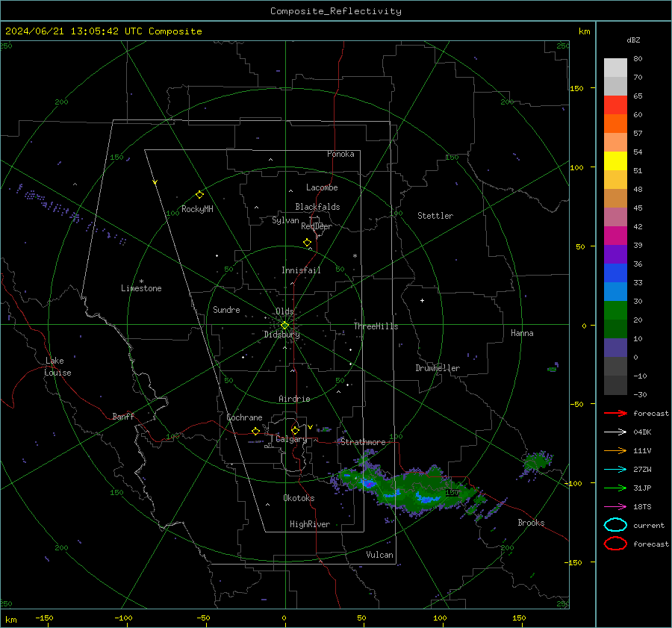Image resolution: width=672 pixels, height=628 pixels.
Task: Click the Vulcan town label
Action: (379, 555)
